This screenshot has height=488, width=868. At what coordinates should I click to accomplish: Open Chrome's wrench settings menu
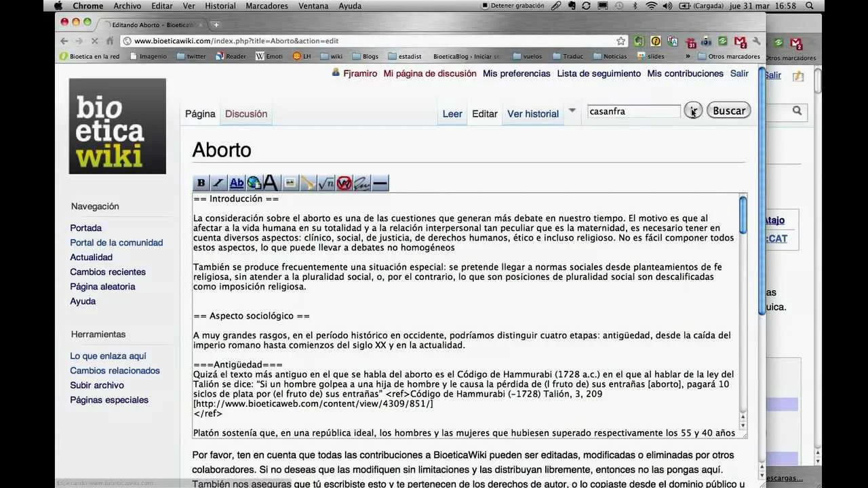757,41
